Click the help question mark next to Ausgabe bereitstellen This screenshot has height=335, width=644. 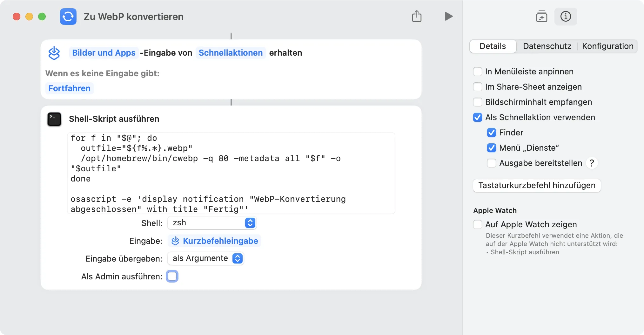592,163
